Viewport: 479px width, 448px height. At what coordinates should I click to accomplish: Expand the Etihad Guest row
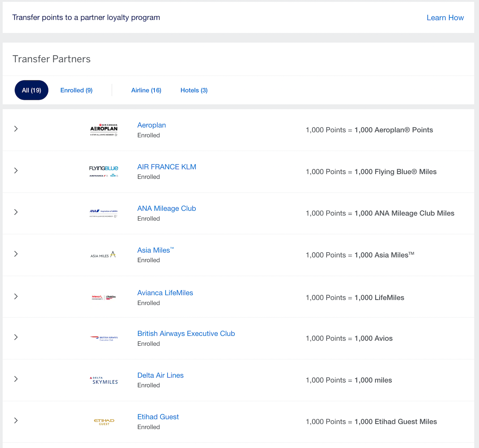click(x=16, y=420)
